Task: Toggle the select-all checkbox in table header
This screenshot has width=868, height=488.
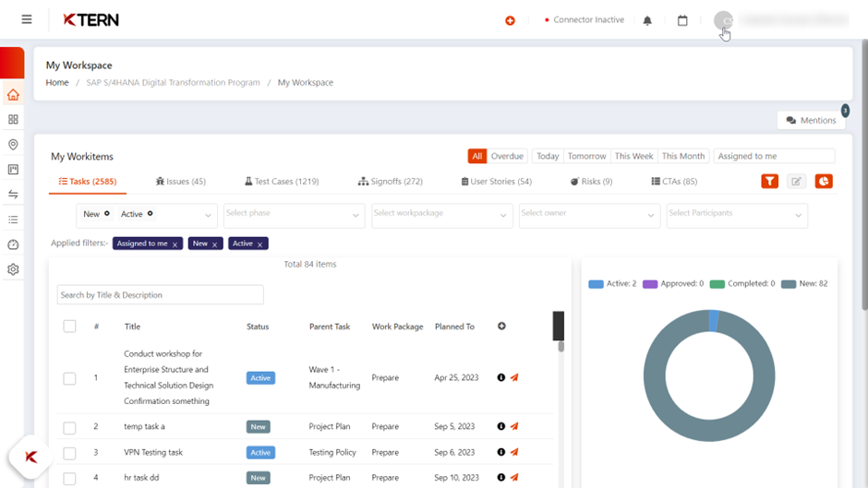Action: coord(69,327)
